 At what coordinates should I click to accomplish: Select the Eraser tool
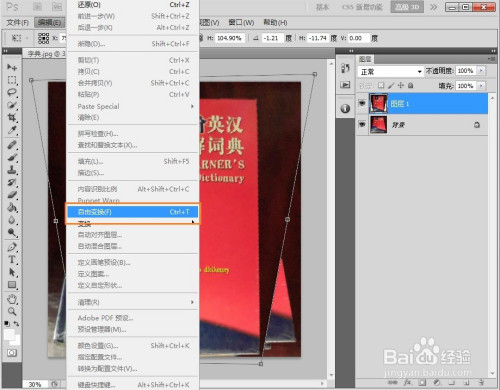[x=12, y=195]
